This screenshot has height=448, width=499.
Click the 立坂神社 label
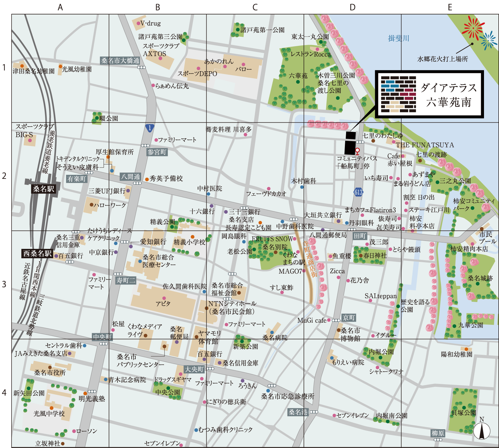48,443
